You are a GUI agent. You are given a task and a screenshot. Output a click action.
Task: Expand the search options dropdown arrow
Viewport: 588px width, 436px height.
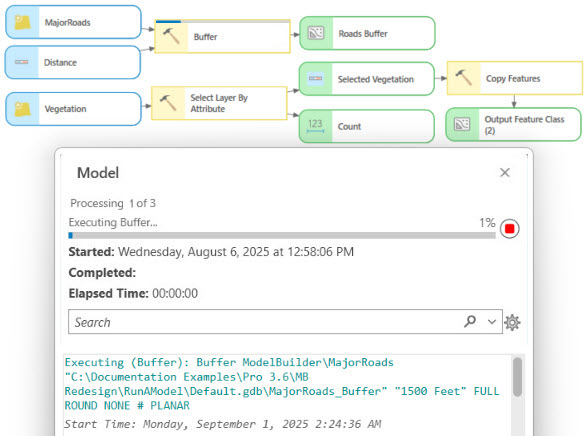492,322
